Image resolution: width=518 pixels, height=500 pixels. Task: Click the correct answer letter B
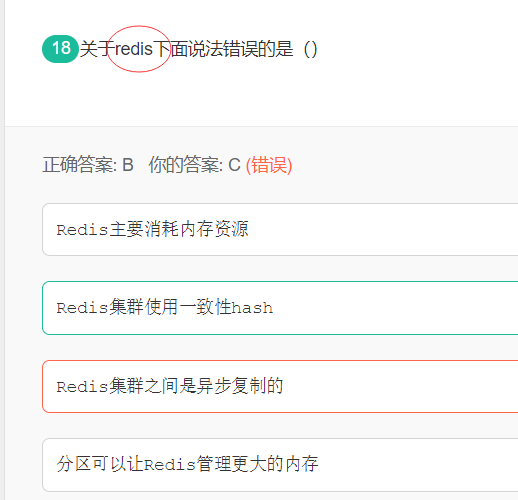[x=128, y=165]
